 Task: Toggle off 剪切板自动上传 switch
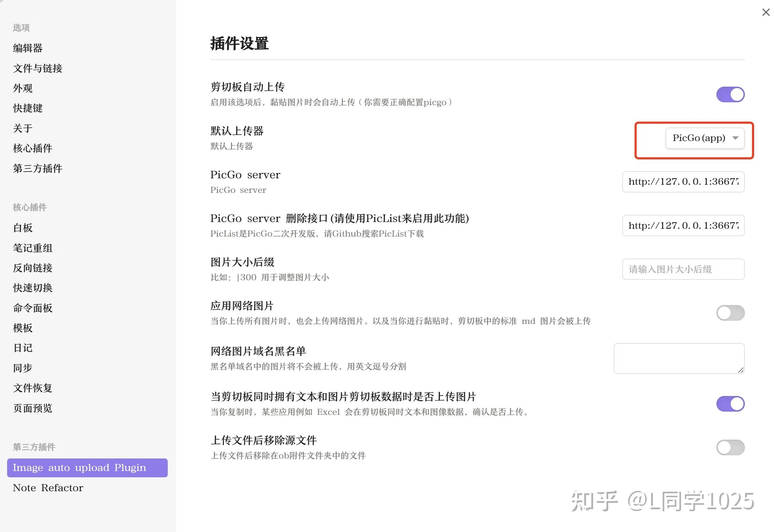coord(730,94)
